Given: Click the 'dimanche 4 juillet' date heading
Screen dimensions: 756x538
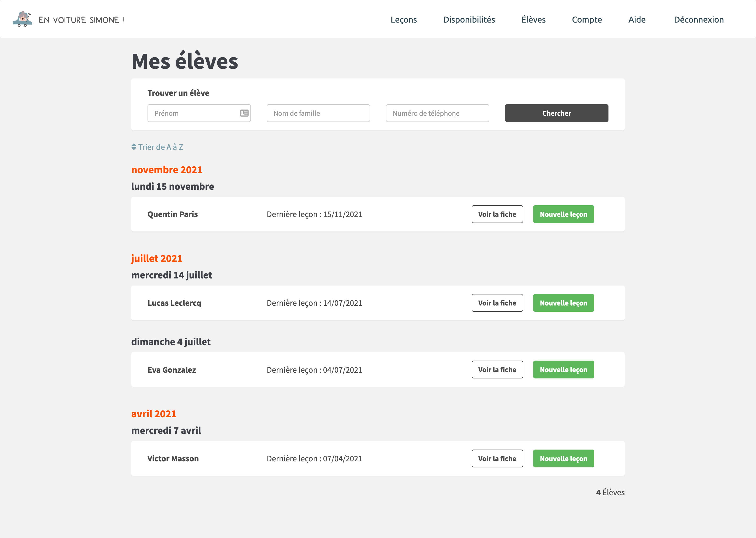Looking at the screenshot, I should click(171, 342).
